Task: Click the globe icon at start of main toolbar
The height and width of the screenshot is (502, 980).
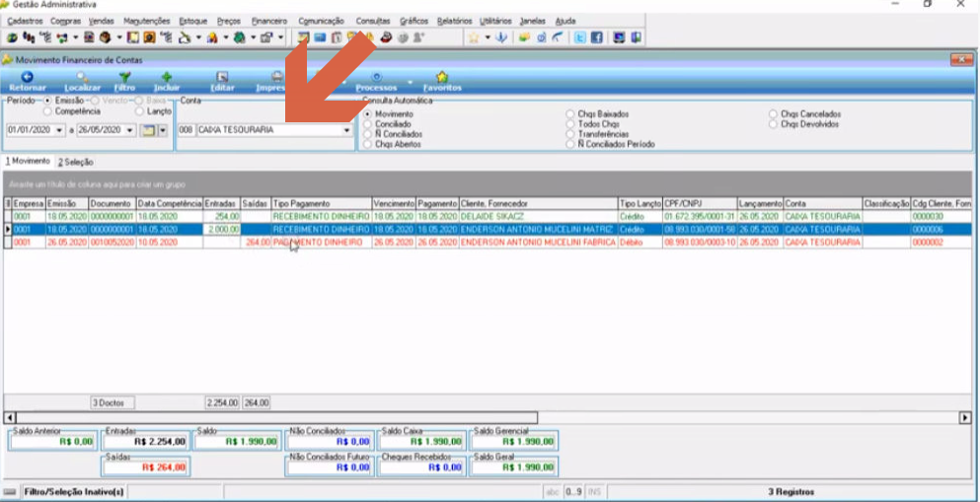Action: pyautogui.click(x=11, y=37)
